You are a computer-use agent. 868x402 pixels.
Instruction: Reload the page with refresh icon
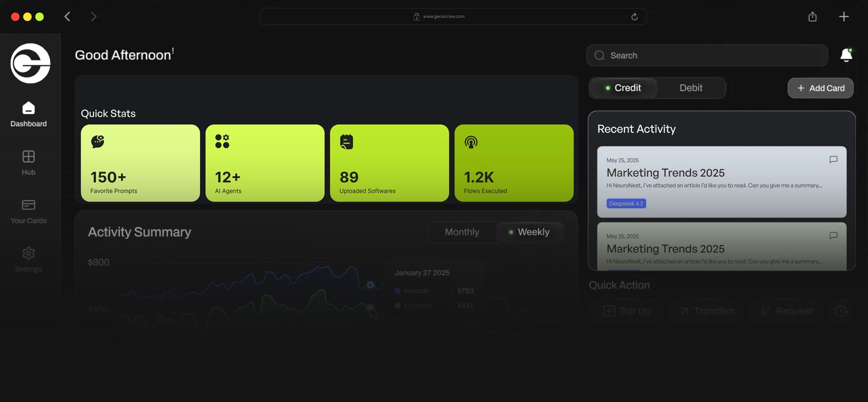[634, 16]
